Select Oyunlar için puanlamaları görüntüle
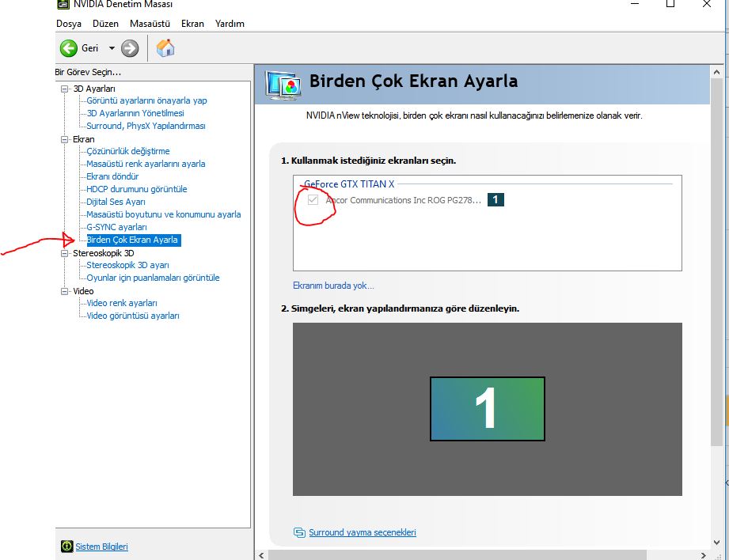The image size is (729, 560). [153, 278]
